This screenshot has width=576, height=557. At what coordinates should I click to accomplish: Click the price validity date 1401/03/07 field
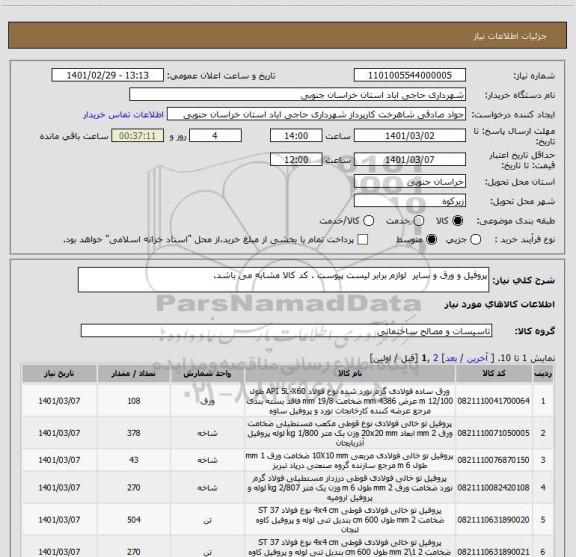[x=410, y=159]
